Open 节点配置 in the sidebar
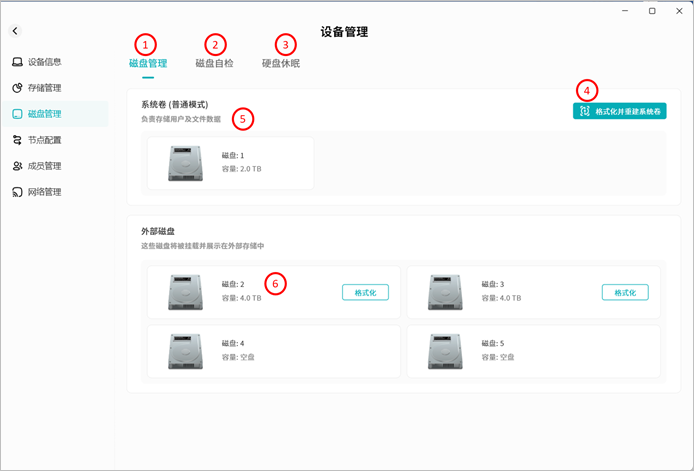The height and width of the screenshot is (471, 694). coord(43,140)
